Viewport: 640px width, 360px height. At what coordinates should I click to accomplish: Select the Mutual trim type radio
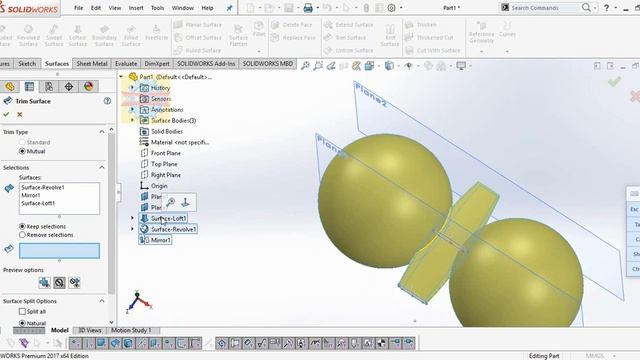click(22, 151)
